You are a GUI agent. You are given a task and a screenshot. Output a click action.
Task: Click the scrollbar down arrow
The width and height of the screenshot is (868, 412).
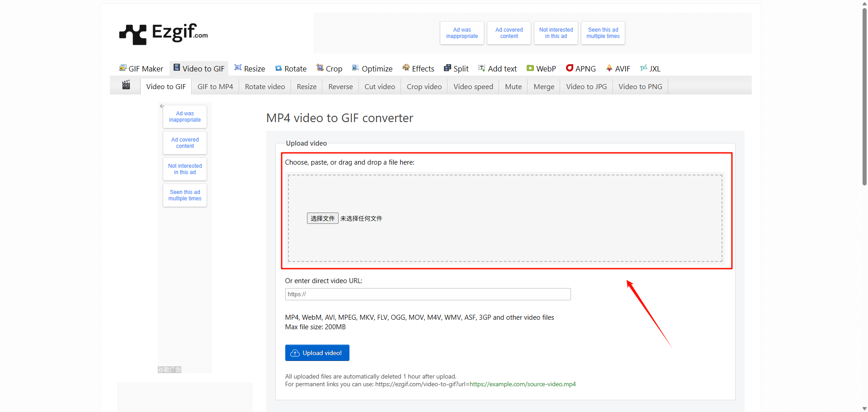point(864,408)
